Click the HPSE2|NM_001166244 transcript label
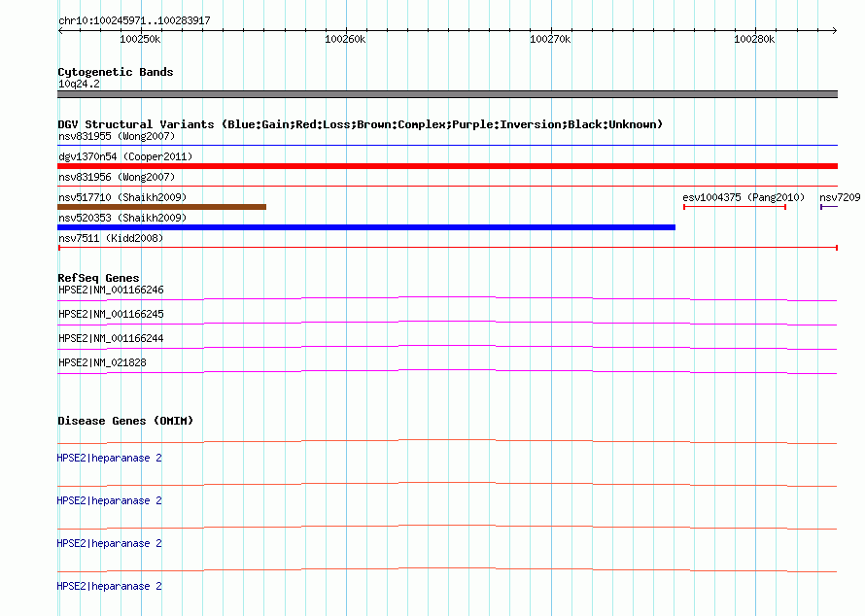This screenshot has width=865, height=616. click(111, 339)
